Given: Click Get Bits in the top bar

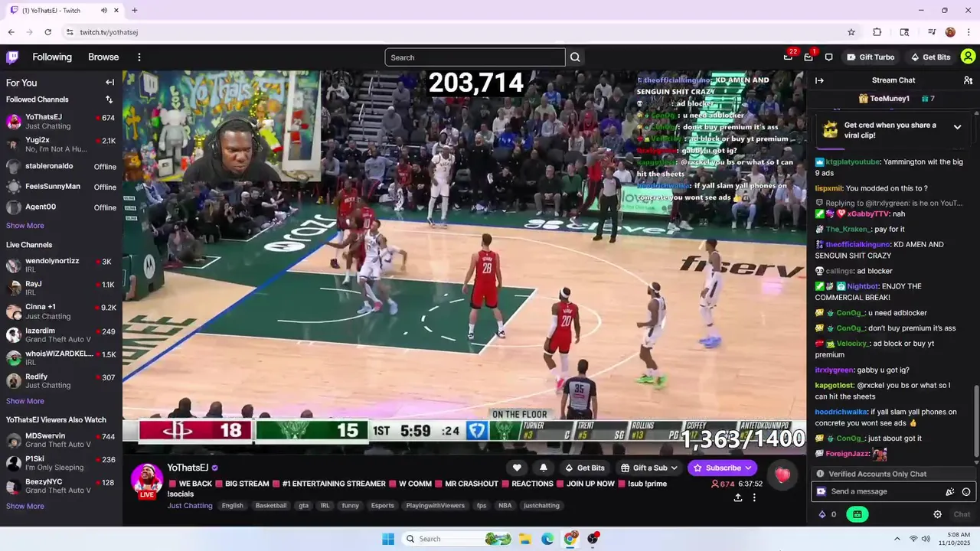Looking at the screenshot, I should point(930,57).
